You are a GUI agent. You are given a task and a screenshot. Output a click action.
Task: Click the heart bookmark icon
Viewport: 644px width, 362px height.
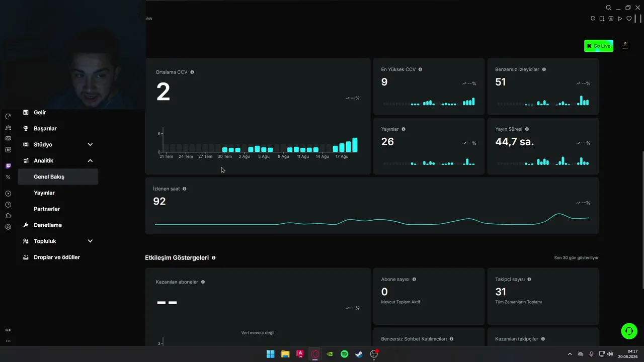pyautogui.click(x=629, y=19)
